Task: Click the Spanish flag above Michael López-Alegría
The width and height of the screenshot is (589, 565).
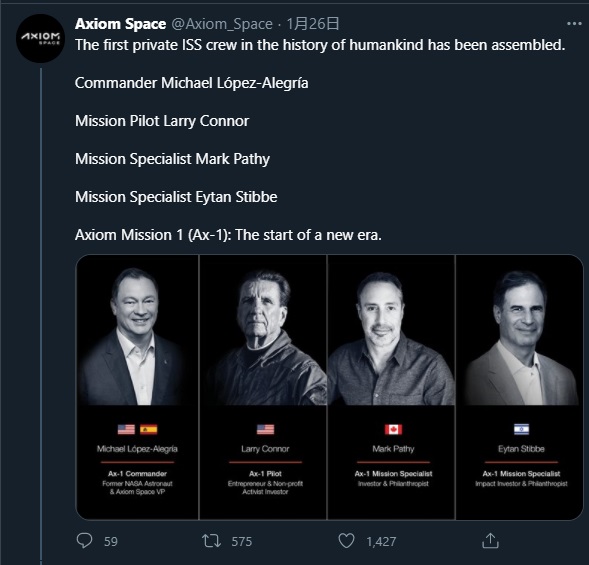Action: point(148,429)
